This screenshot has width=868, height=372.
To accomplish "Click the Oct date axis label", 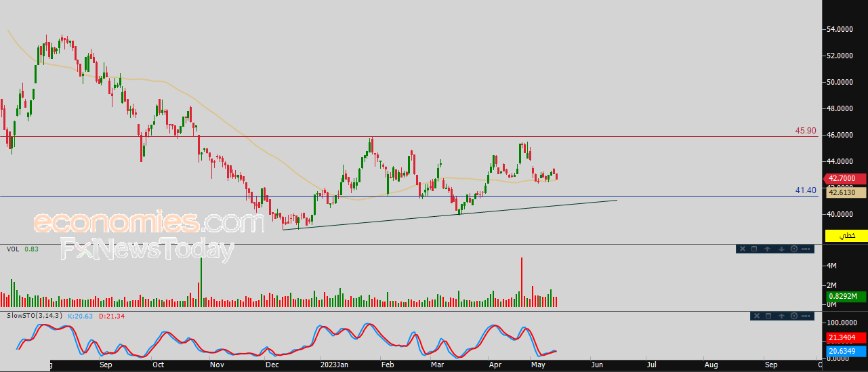I will pyautogui.click(x=158, y=365).
